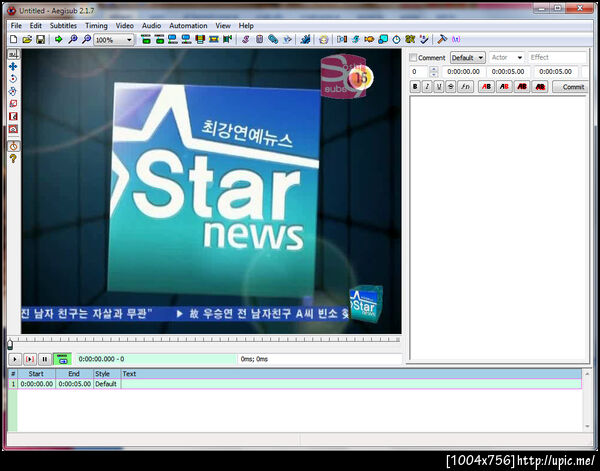
Task: Click the New subtitles icon
Action: point(13,39)
